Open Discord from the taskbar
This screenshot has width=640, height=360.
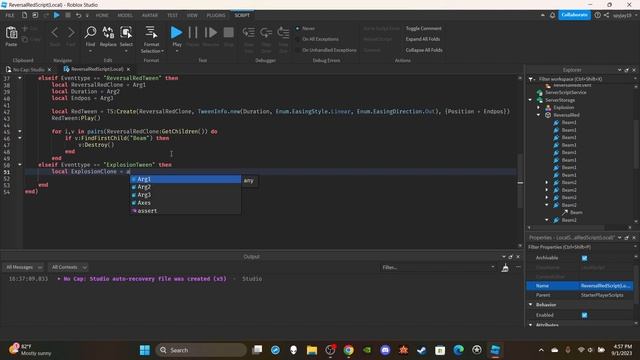pos(385,350)
